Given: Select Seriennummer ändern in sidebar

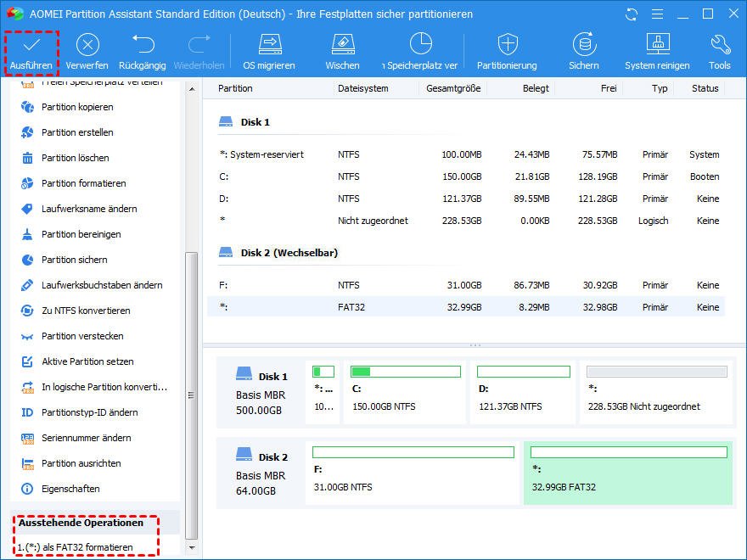Looking at the screenshot, I should [76, 438].
